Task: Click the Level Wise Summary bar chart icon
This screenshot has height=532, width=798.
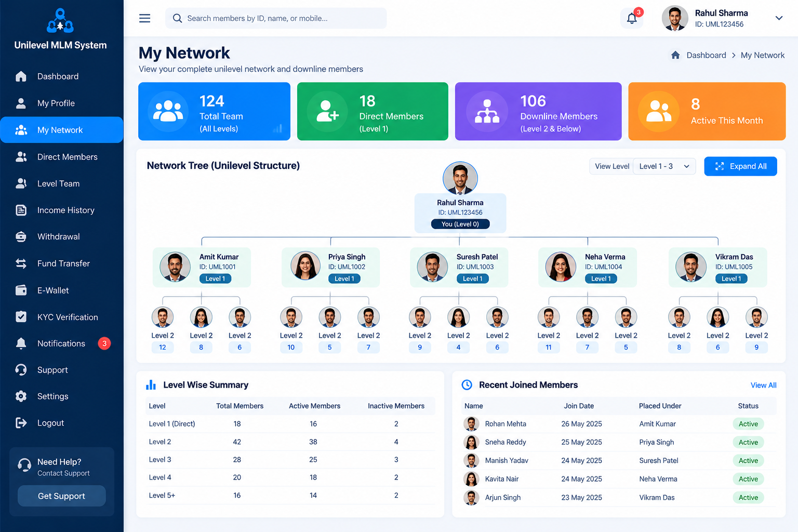Action: click(x=151, y=385)
